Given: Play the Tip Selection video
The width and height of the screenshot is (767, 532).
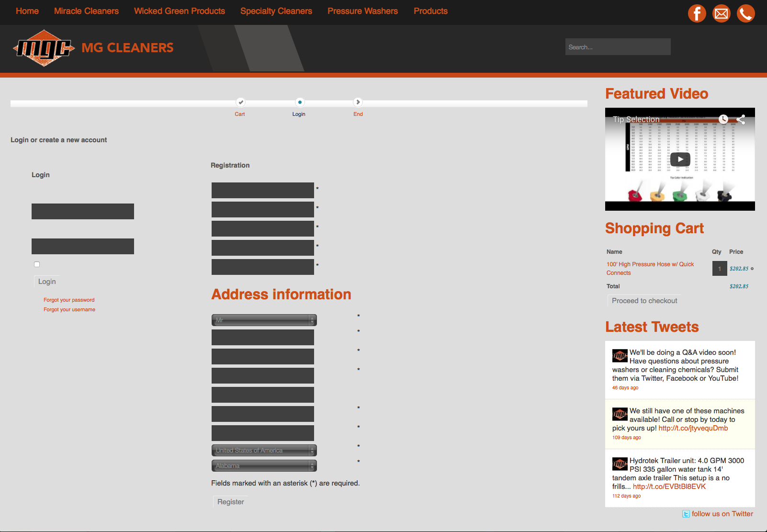Looking at the screenshot, I should (680, 159).
